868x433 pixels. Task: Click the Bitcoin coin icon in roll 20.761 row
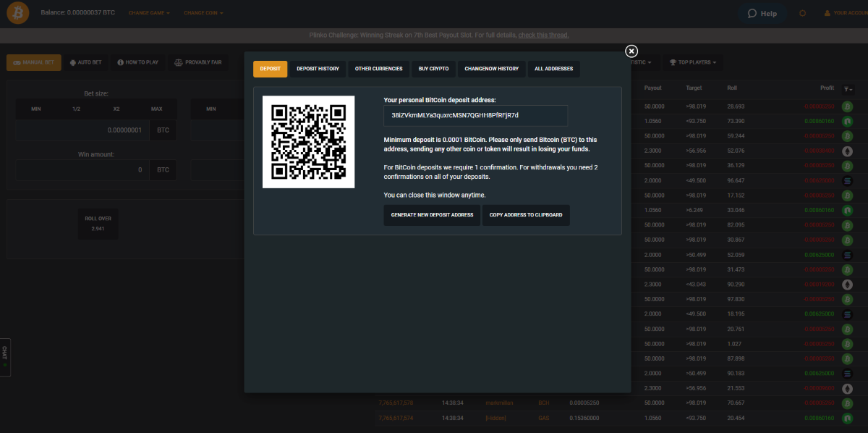coord(847,329)
